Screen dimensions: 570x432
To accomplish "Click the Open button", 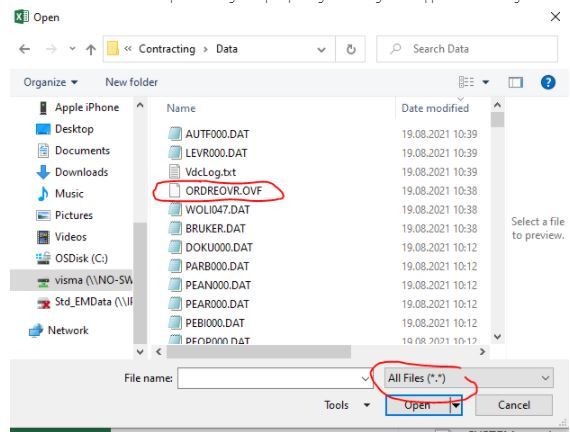I will coord(418,405).
